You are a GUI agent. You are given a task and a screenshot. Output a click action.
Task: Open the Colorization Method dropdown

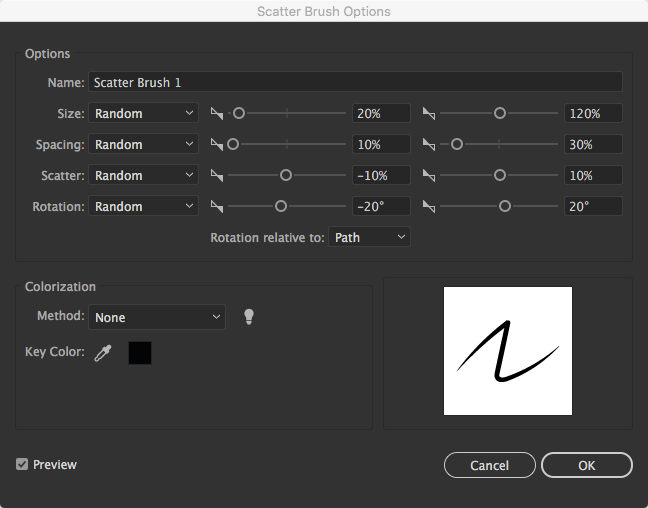tap(157, 318)
